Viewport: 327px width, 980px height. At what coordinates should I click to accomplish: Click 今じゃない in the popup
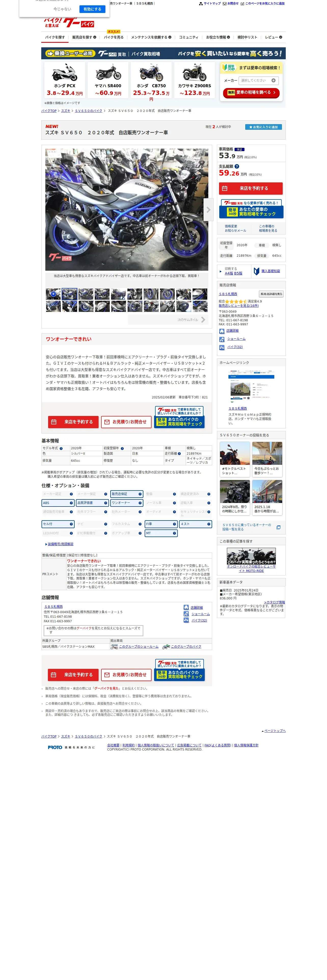[62, 9]
